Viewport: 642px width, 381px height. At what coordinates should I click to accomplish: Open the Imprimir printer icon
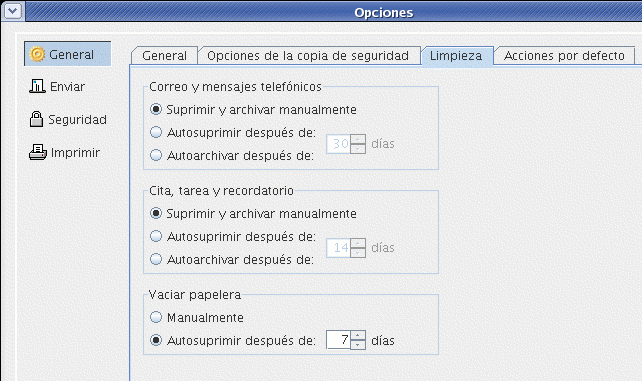[x=38, y=152]
